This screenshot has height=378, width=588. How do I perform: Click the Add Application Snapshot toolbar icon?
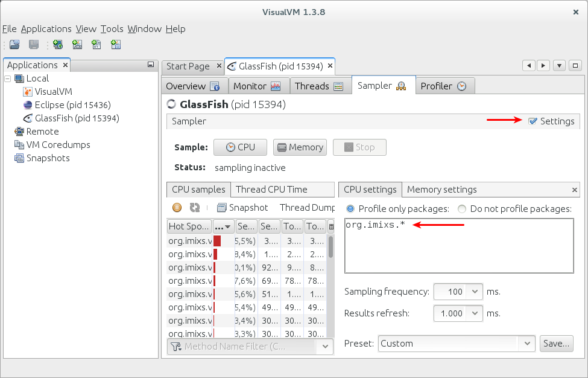(x=116, y=45)
